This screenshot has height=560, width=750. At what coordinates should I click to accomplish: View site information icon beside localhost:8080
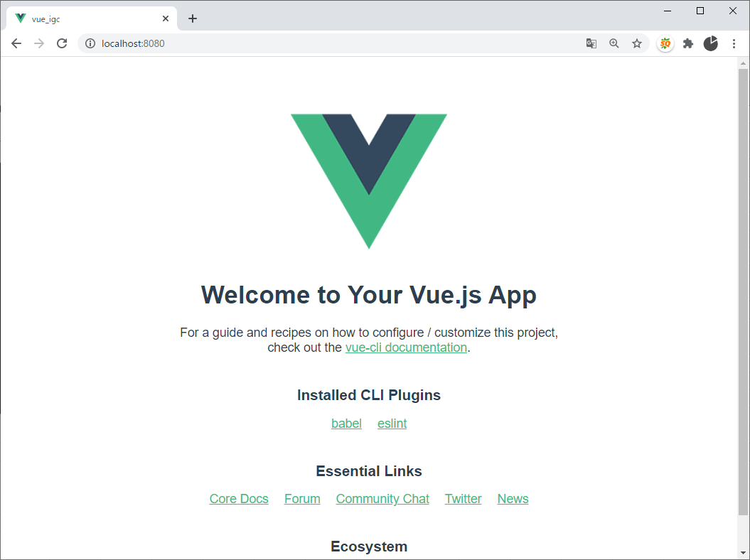90,43
